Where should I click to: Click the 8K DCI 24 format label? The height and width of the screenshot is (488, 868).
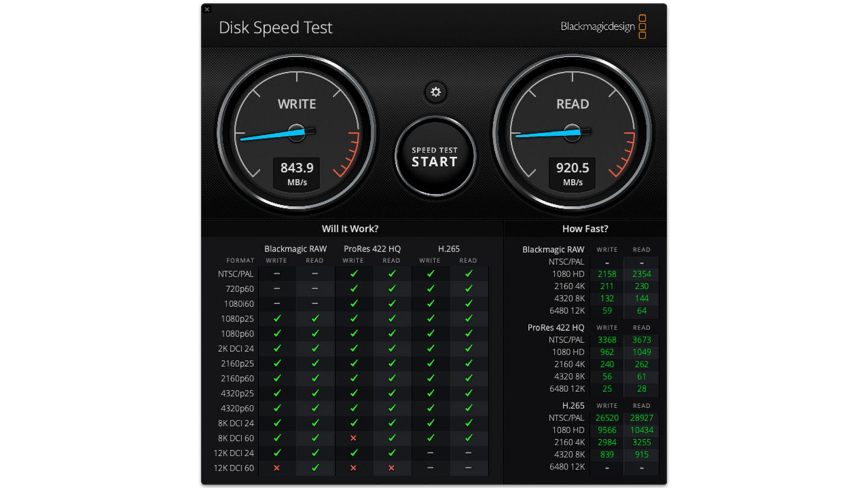236,424
